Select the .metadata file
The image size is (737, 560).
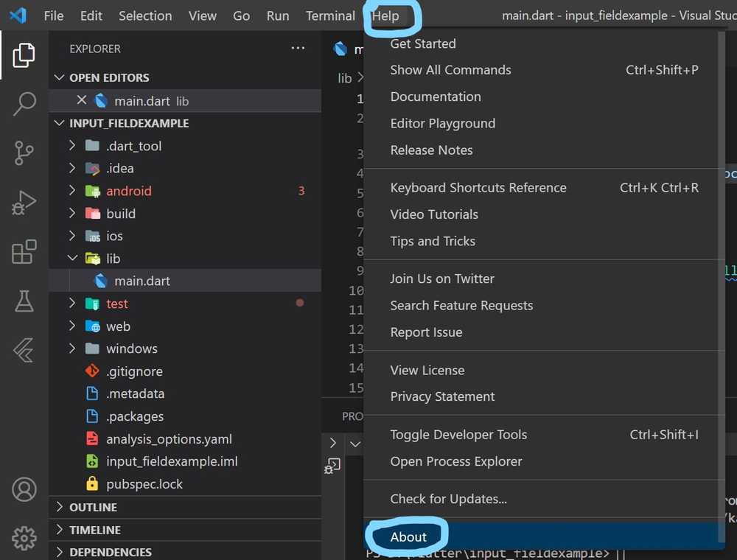point(185,393)
